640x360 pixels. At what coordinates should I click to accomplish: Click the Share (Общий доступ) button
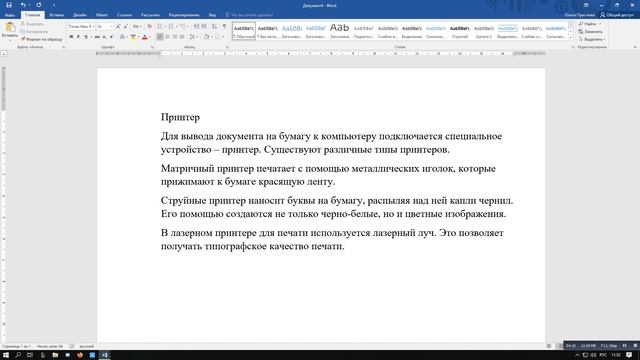(617, 15)
